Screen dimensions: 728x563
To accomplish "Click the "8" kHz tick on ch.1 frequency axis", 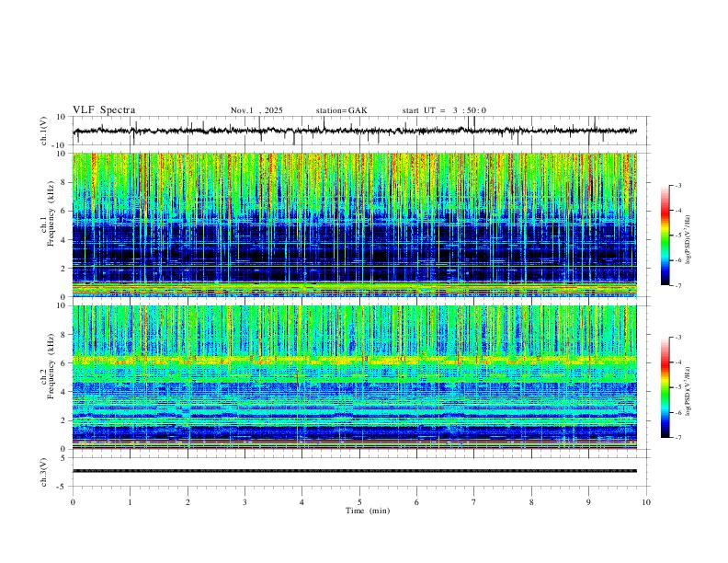I will (64, 182).
